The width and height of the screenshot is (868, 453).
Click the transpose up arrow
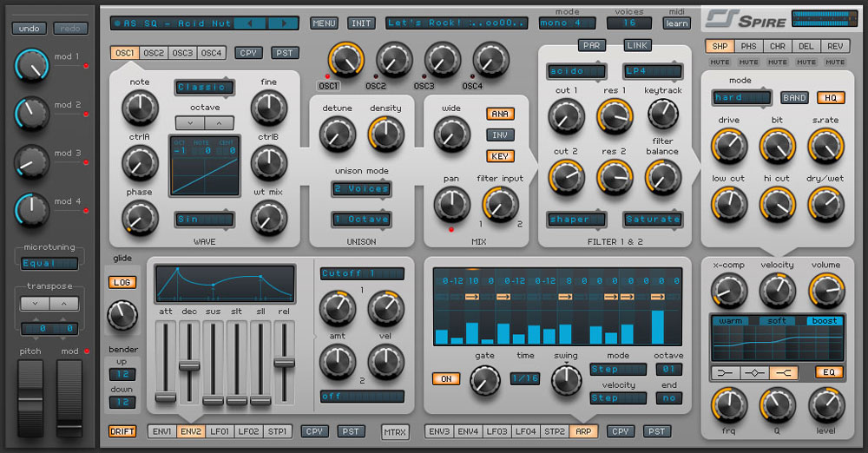[x=64, y=304]
